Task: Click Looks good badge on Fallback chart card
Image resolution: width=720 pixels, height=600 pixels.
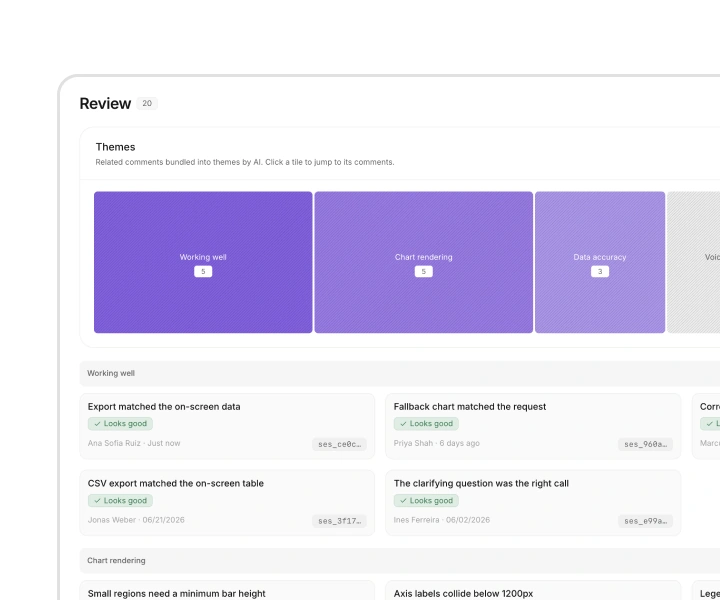Action: [426, 424]
